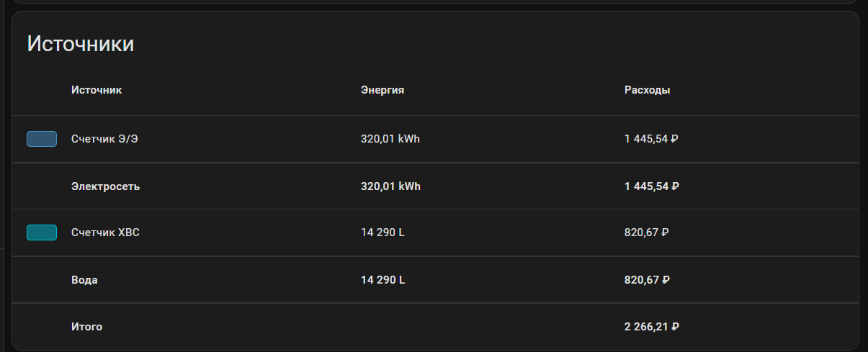Open the Счетчик ХВС source row

coord(435,233)
